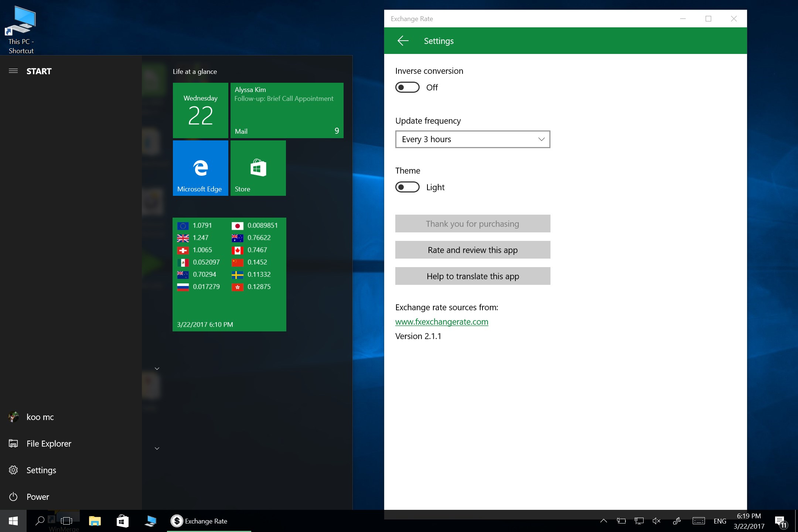
Task: Open Task View from the taskbar
Action: [66, 521]
